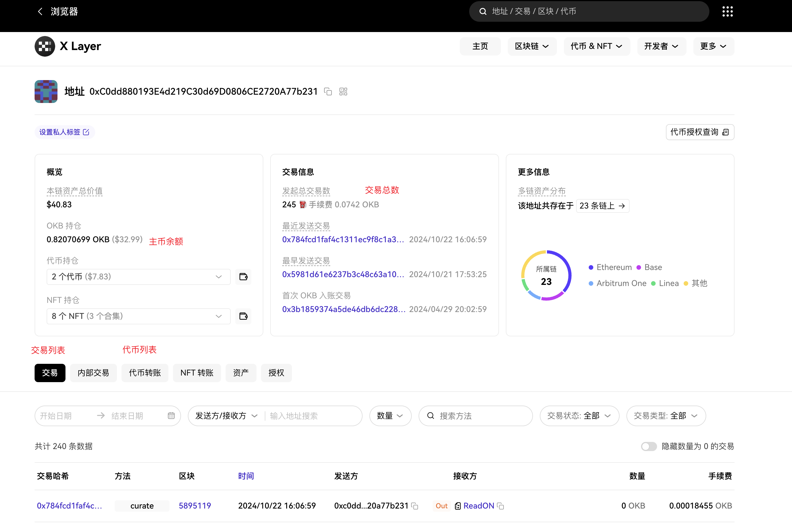Viewport: 792px width, 532px height.
Task: Expand the 8 个 NFT holdings list
Action: [218, 316]
